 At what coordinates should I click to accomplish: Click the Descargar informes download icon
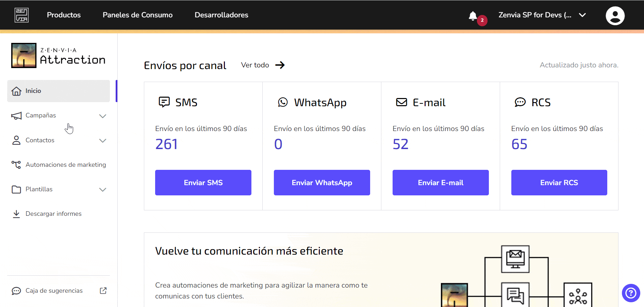[16, 214]
